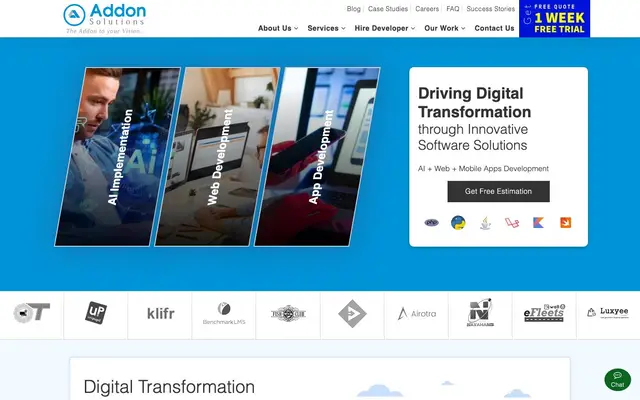Image resolution: width=640 pixels, height=400 pixels.
Task: Click the 1 Week Free Trial banner
Action: pos(554,19)
